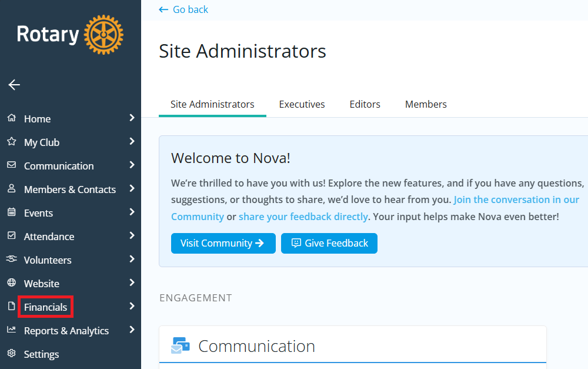This screenshot has height=369, width=588.
Task: Open Communication via its envelope icon
Action: pyautogui.click(x=11, y=165)
